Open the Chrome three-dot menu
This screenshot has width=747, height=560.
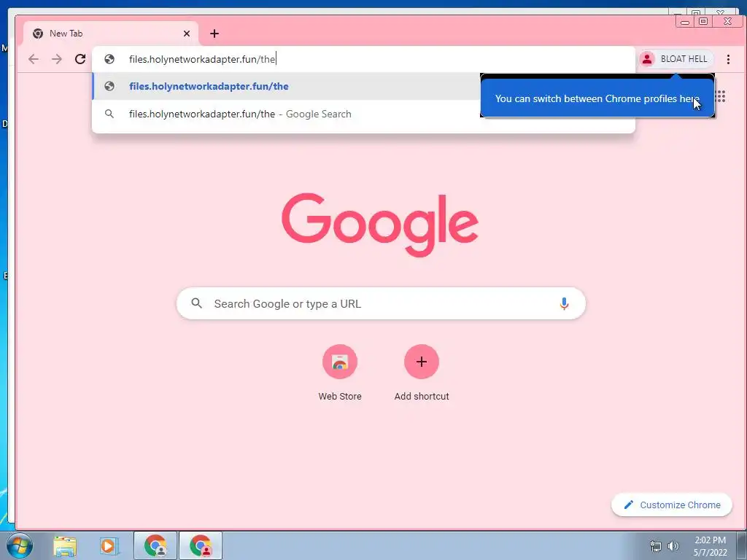[728, 59]
